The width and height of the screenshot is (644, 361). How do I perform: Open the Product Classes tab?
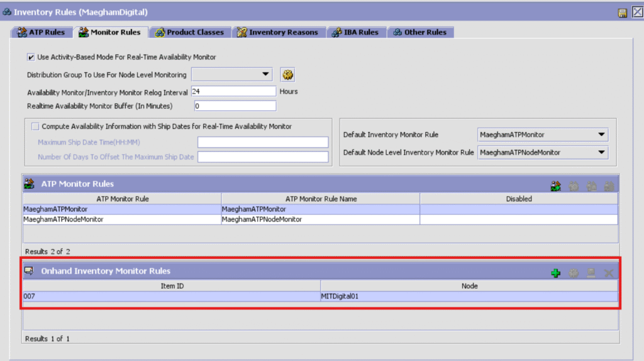(x=189, y=32)
